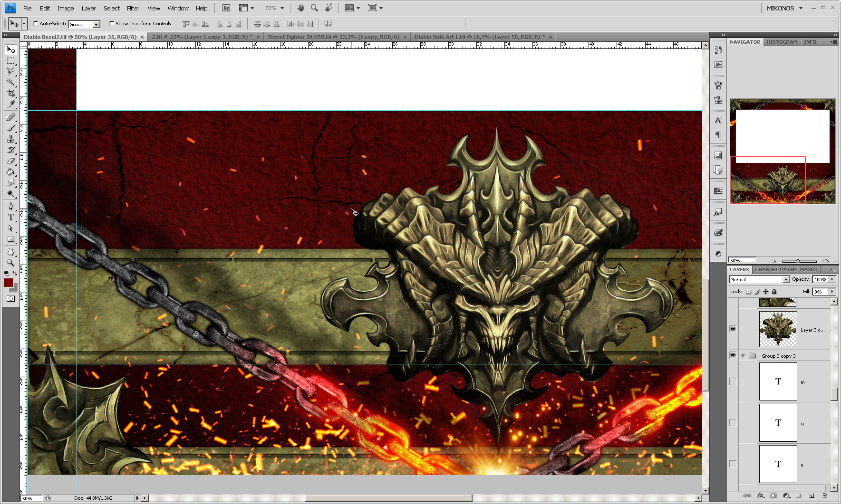
Task: Hide the Layer 3 c... layer
Action: click(x=733, y=329)
